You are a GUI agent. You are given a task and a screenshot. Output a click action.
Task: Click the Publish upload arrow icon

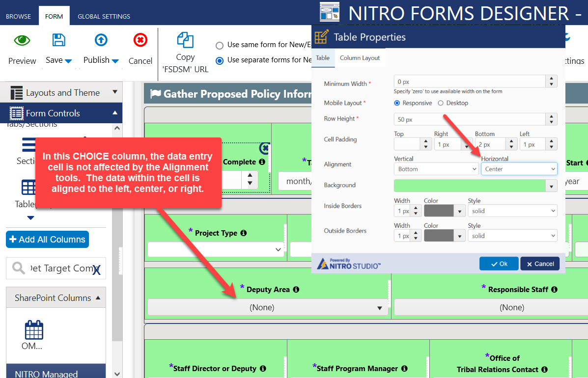pos(101,40)
